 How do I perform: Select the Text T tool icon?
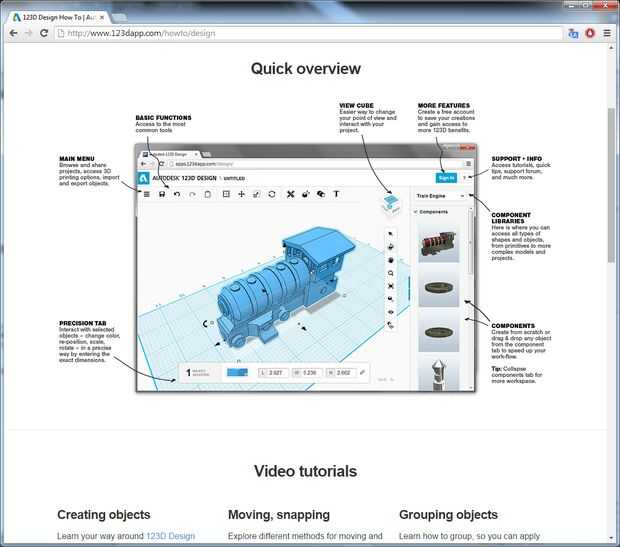[x=336, y=194]
